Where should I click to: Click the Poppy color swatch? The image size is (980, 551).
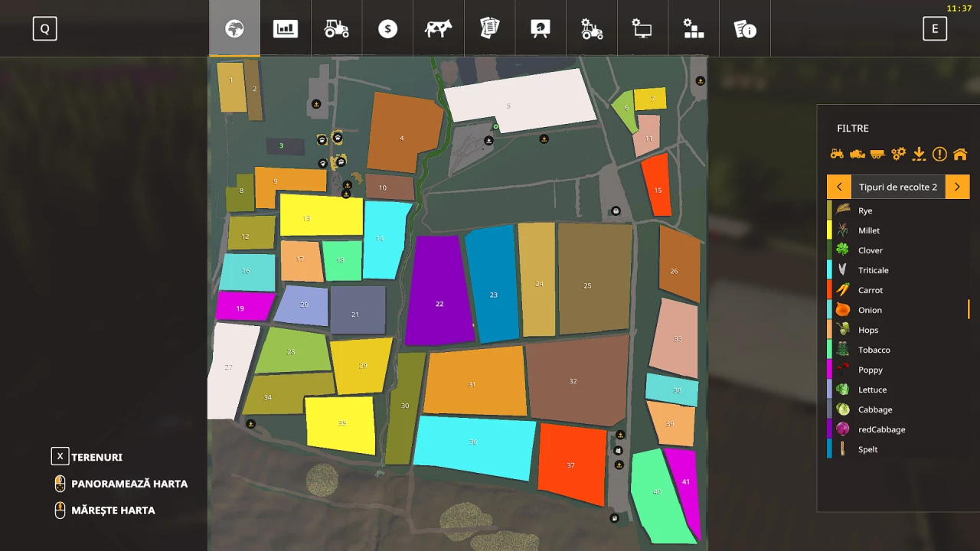pyautogui.click(x=831, y=370)
